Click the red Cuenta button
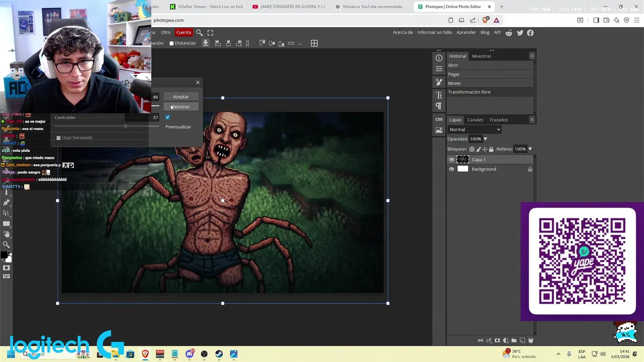Viewport: 644px width, 362px height. (x=184, y=33)
